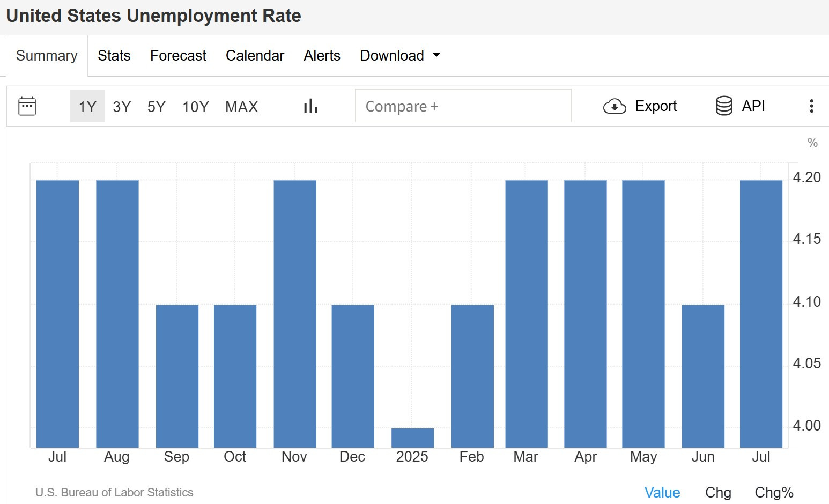The width and height of the screenshot is (829, 504).
Task: Select the Value view link
Action: 662,492
